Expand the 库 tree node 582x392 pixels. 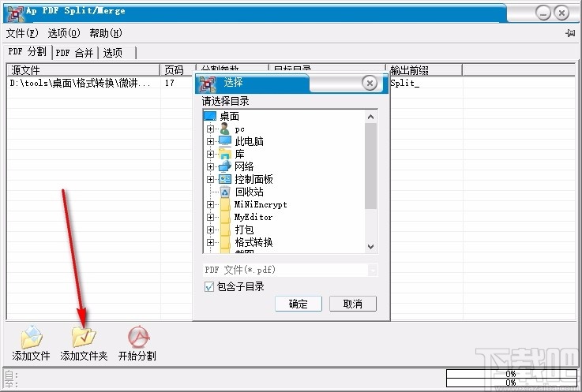(211, 154)
